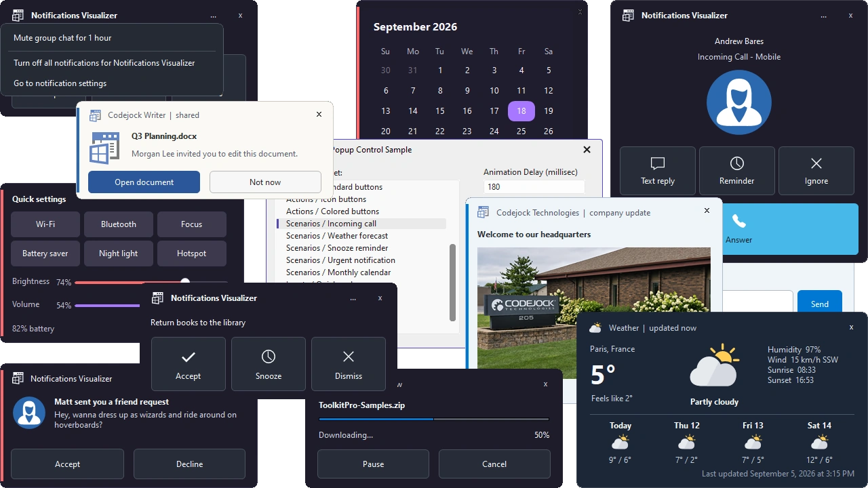The image size is (868, 488).
Task: Click the Volume slider track
Action: [x=151, y=306]
